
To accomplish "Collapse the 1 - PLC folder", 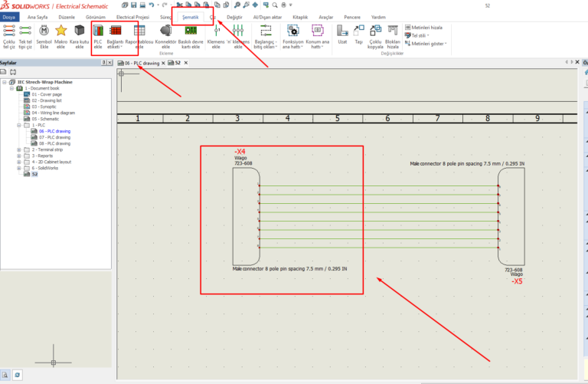I will [x=19, y=125].
